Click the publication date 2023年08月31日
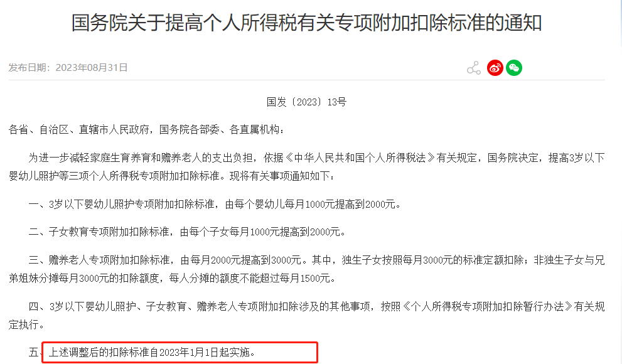Viewport: 622px width, 364px height. [x=91, y=68]
